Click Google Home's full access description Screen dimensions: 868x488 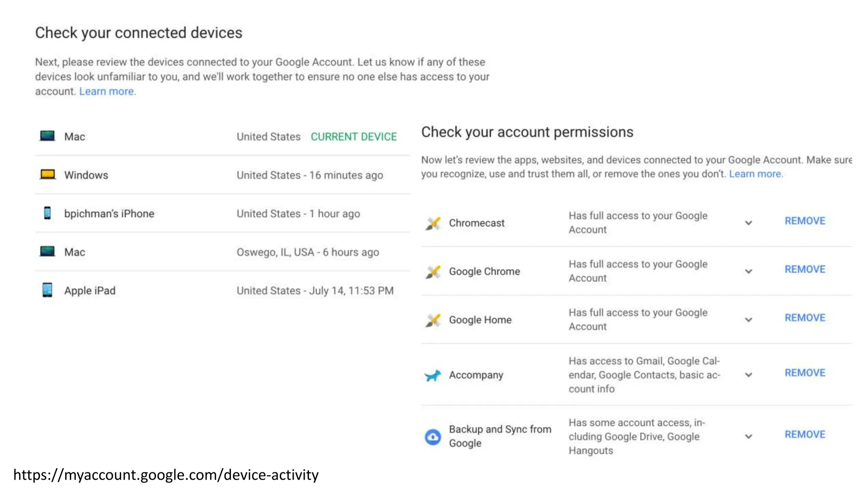coord(638,319)
